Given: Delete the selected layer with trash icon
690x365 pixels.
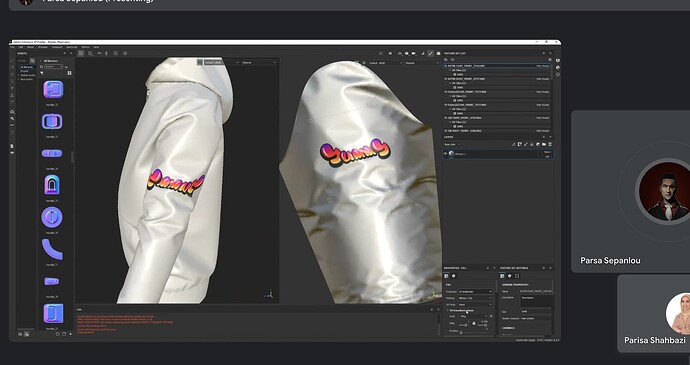Looking at the screenshot, I should 550,144.
